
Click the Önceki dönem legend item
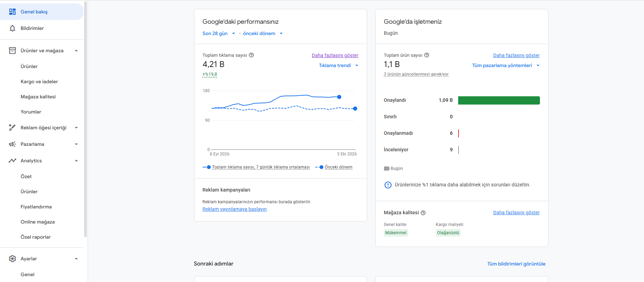tap(334, 167)
